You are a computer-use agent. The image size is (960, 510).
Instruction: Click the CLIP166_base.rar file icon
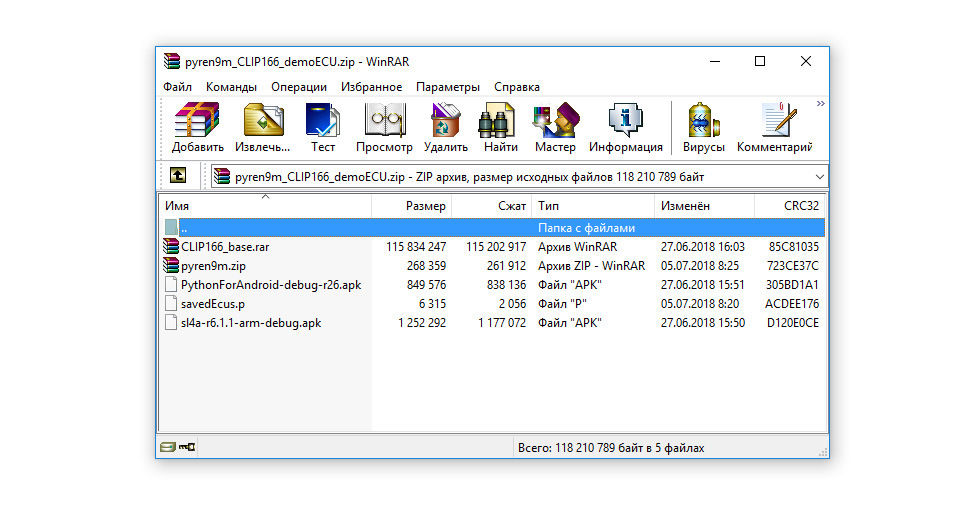point(171,247)
